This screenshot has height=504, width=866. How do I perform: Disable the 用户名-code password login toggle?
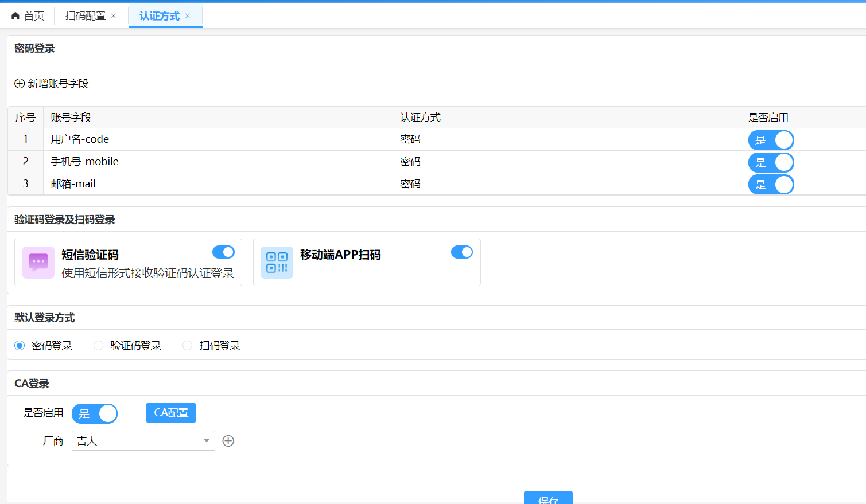click(x=771, y=140)
